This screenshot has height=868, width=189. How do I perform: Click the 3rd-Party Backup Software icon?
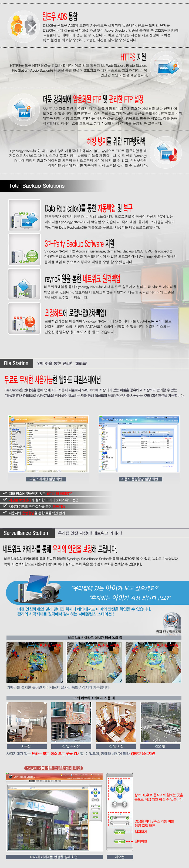(x=24, y=250)
